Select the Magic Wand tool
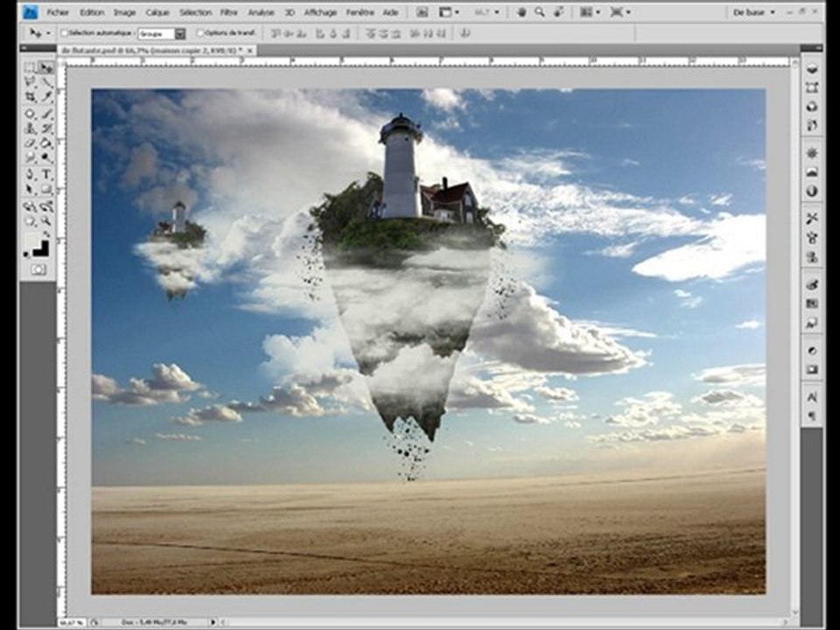 46,82
